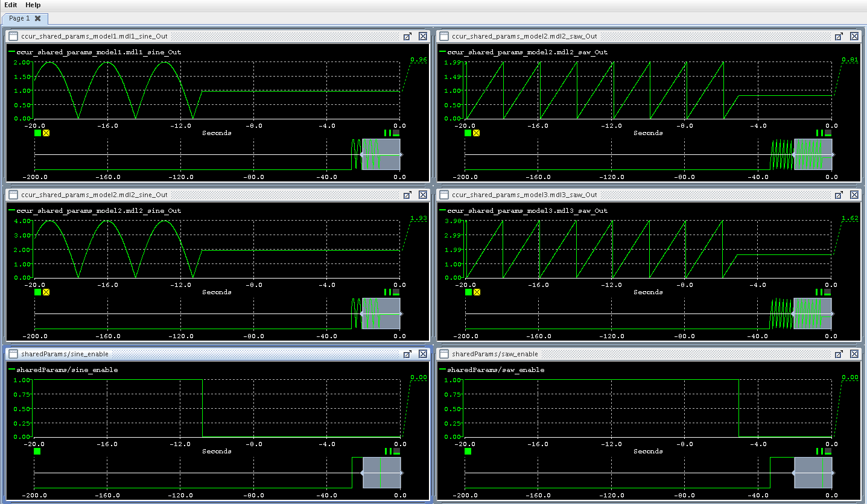Click the gray stop icon in saw_enable panel
The height and width of the screenshot is (504, 867).
(828, 451)
